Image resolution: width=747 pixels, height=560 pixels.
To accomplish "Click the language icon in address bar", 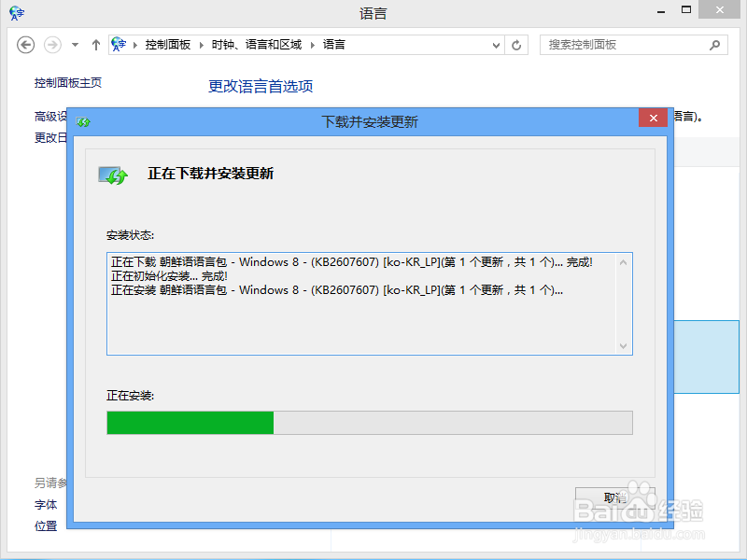I will click(119, 45).
